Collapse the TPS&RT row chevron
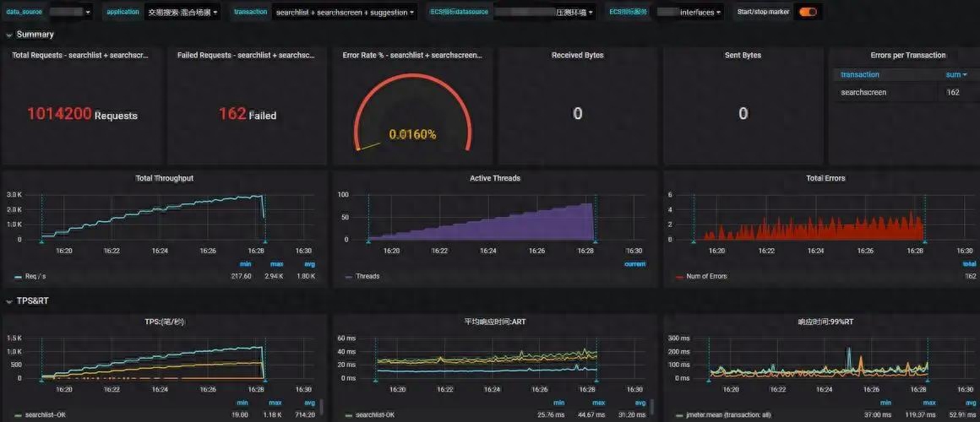The height and width of the screenshot is (422, 980). pyautogui.click(x=9, y=301)
